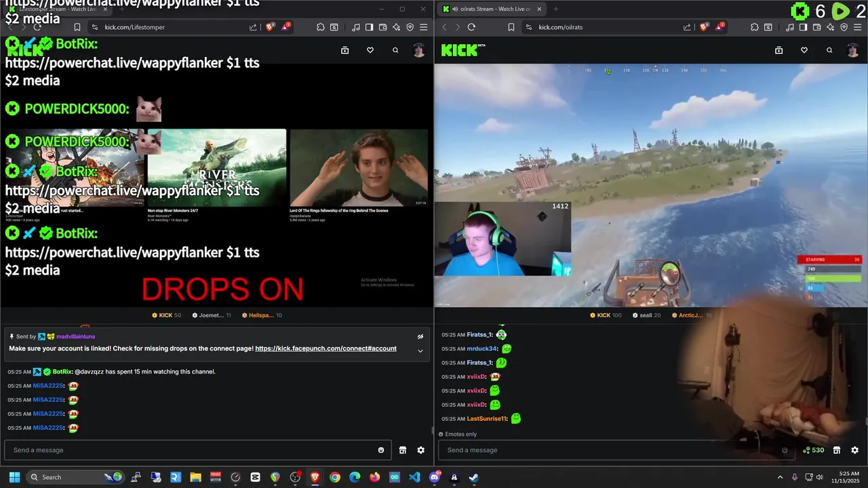Open a new tab in oilrats window
Viewport: 868px width, 488px height.
click(555, 9)
